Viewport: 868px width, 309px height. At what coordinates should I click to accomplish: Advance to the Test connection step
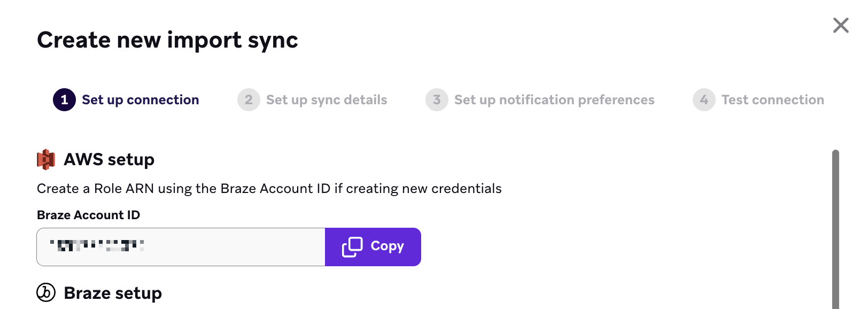[x=772, y=99]
